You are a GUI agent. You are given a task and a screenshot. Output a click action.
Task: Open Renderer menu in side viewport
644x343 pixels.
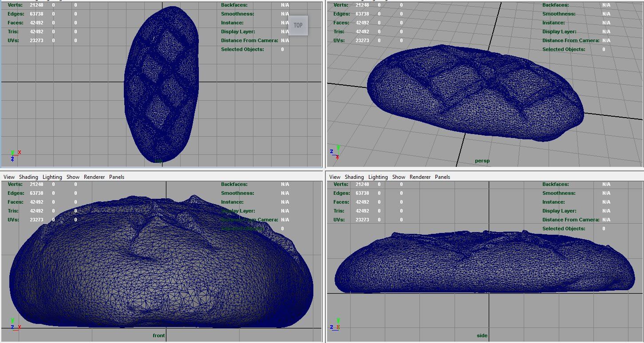420,177
